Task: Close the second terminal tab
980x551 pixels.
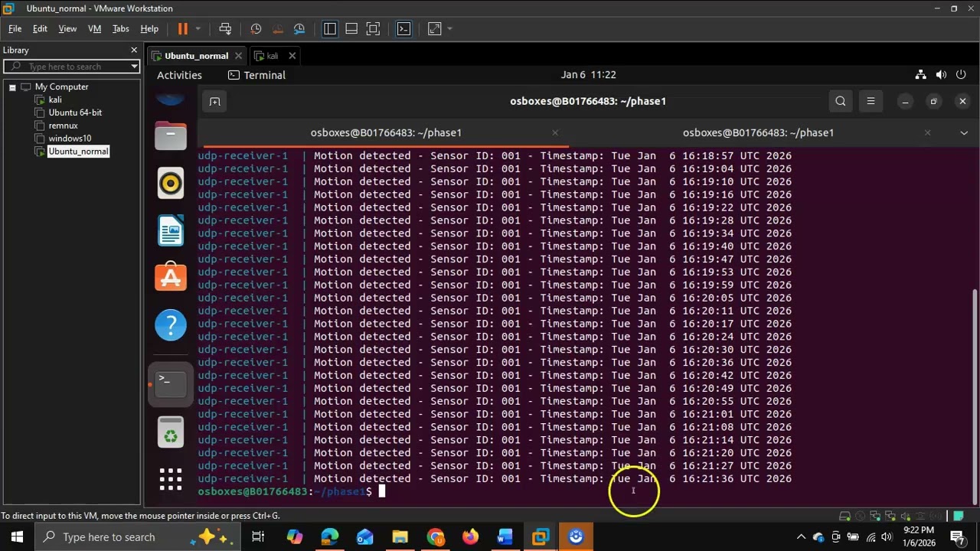Action: point(927,132)
